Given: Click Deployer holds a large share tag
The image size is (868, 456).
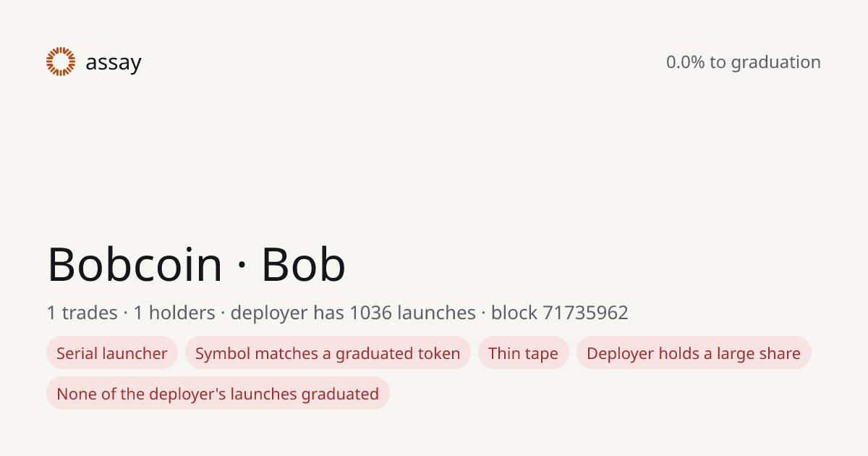Looking at the screenshot, I should pos(694,353).
